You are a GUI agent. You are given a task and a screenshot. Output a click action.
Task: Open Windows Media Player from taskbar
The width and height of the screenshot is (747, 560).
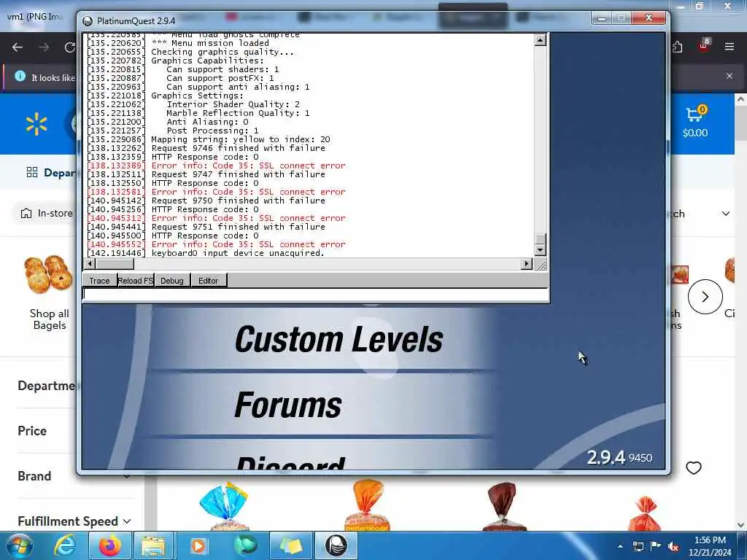198,545
